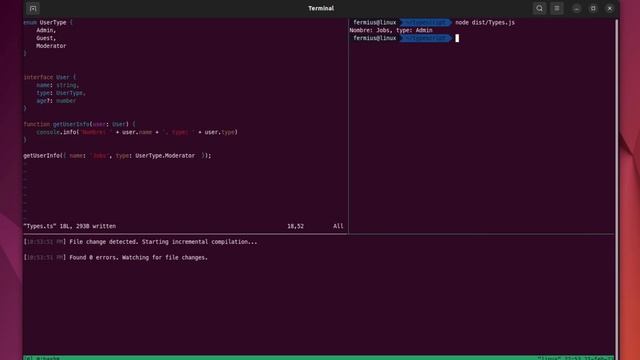The width and height of the screenshot is (640, 360).
Task: Click the 'Nombre: Jobs, type: Admin' output
Action: [391, 30]
